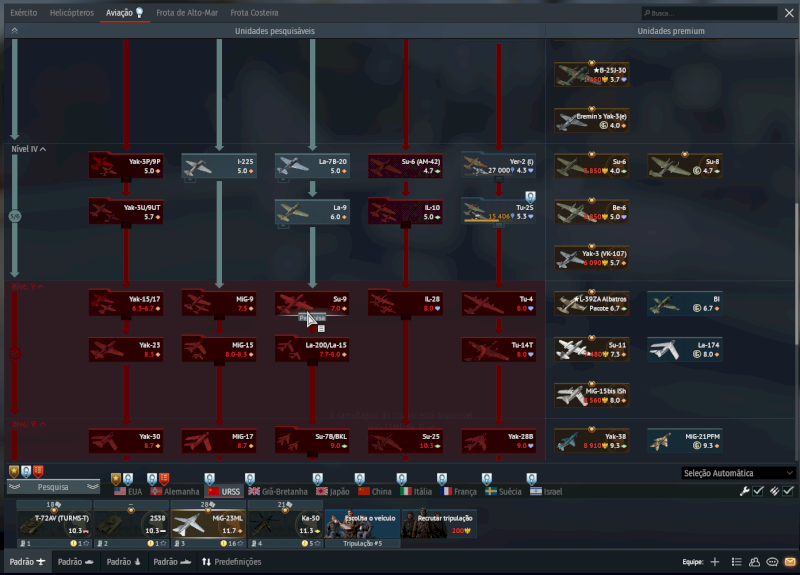This screenshot has width=800, height=575.
Task: Toggle the first auto-repair checkbox
Action: [x=759, y=491]
